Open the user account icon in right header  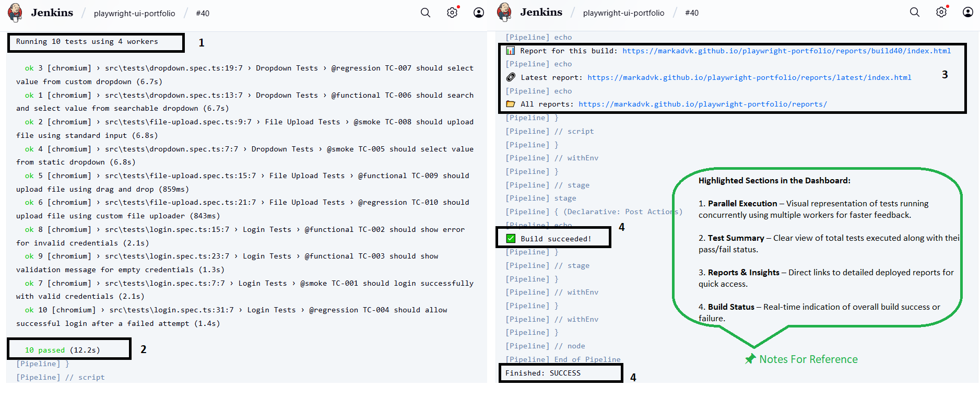tap(968, 12)
